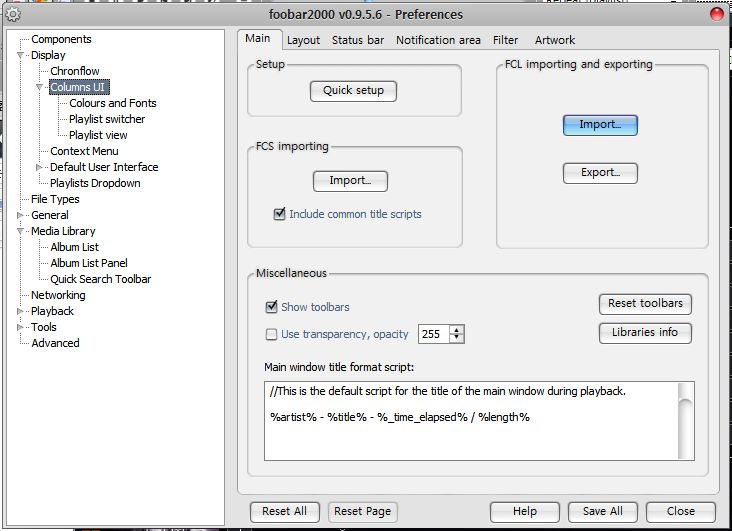This screenshot has height=531, width=732.
Task: Uncheck the Show toolbars checkbox
Action: point(271,307)
